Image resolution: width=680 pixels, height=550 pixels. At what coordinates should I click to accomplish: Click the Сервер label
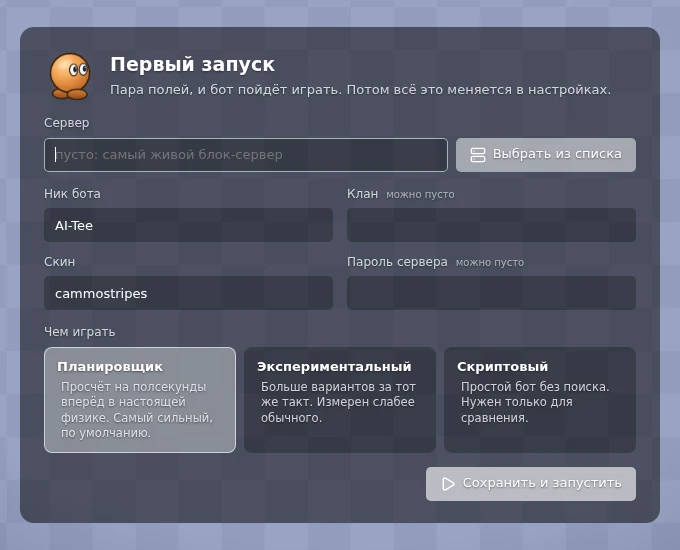[67, 123]
